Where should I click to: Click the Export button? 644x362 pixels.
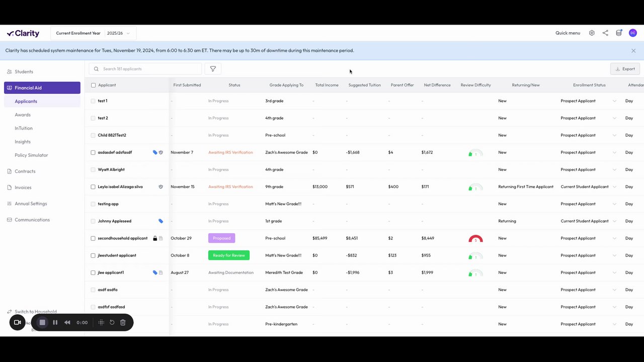point(625,69)
